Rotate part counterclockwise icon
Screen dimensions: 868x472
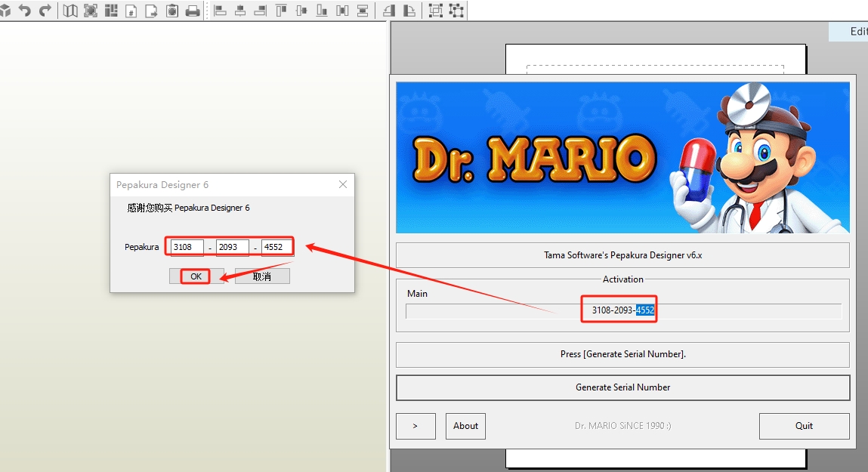pos(389,11)
